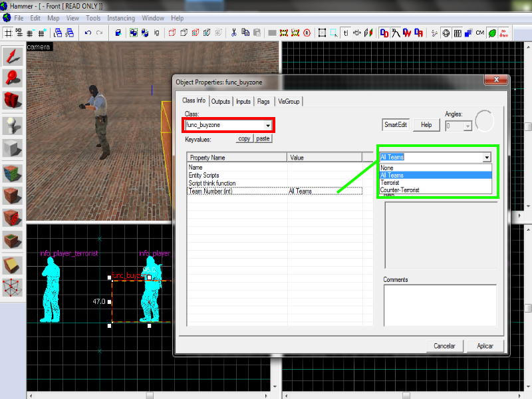The width and height of the screenshot is (532, 399).
Task: Choose Terrorist from team list
Action: pyautogui.click(x=436, y=182)
